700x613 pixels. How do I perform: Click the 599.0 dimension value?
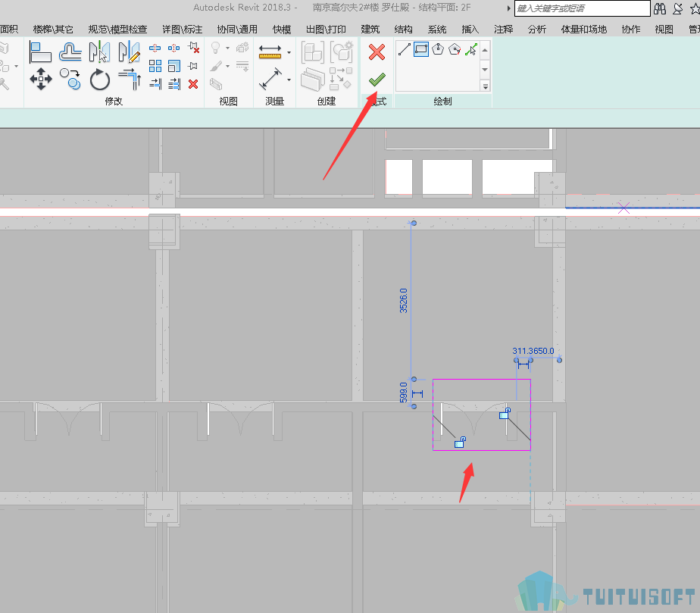coord(404,392)
